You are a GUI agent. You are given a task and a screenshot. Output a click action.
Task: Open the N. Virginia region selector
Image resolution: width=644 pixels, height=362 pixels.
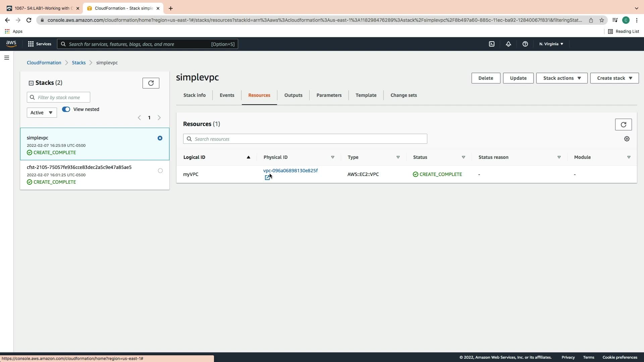tap(551, 44)
